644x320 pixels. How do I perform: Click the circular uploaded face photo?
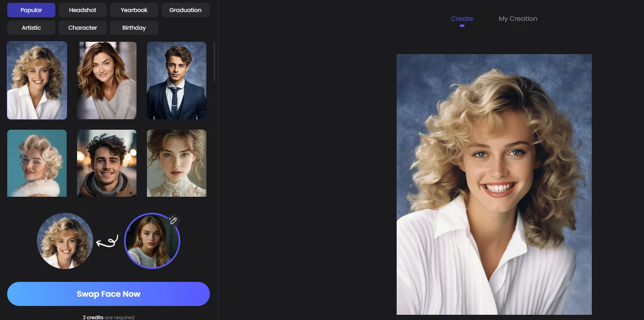[x=152, y=241]
